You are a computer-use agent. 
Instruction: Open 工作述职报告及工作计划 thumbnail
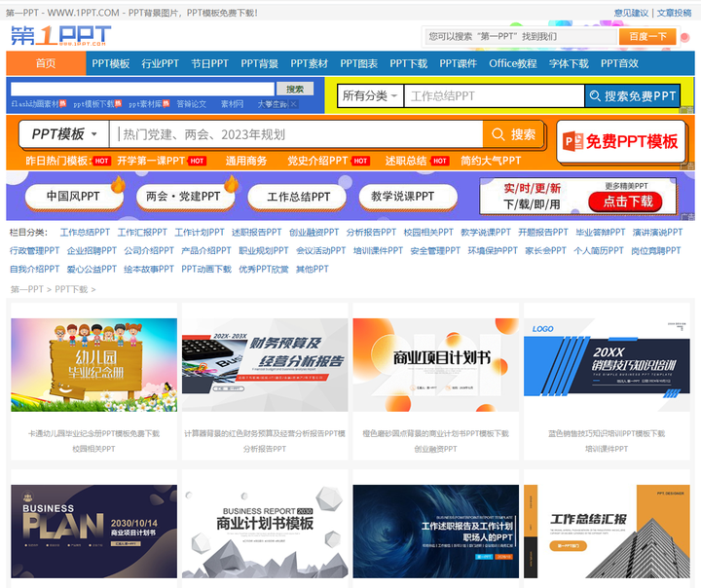click(436, 532)
